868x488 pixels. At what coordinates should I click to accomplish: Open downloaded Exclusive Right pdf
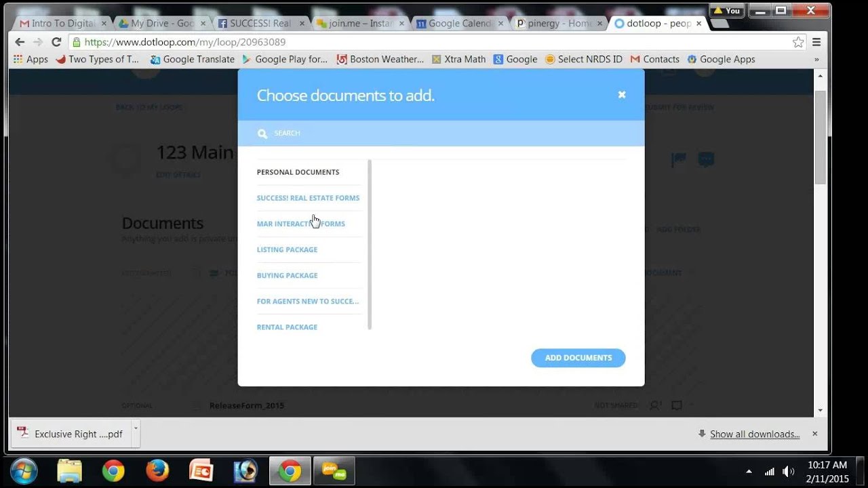(x=71, y=434)
